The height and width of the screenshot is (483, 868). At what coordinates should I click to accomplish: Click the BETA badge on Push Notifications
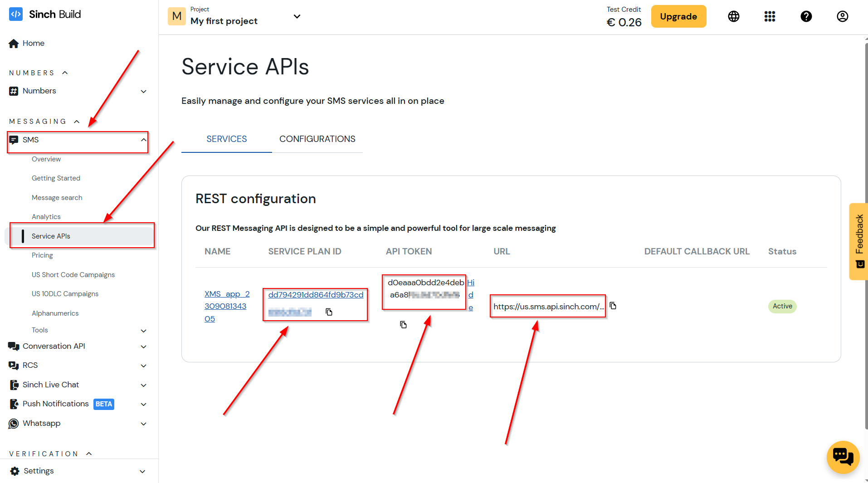tap(104, 404)
